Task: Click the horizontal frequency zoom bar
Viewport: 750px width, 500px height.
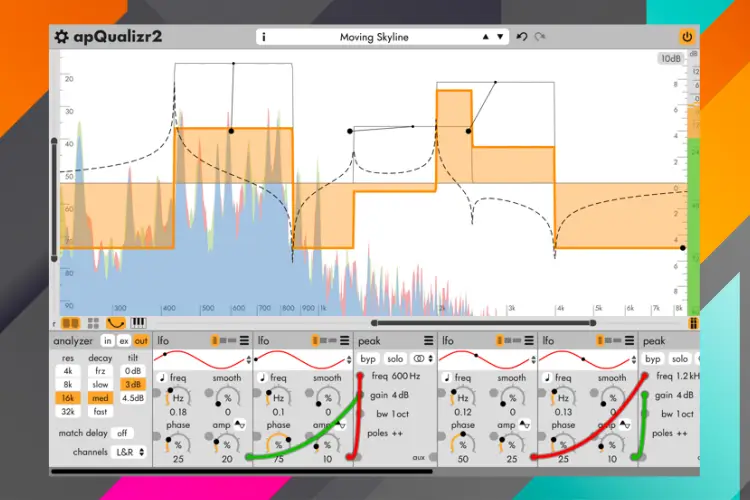Action: coord(483,323)
